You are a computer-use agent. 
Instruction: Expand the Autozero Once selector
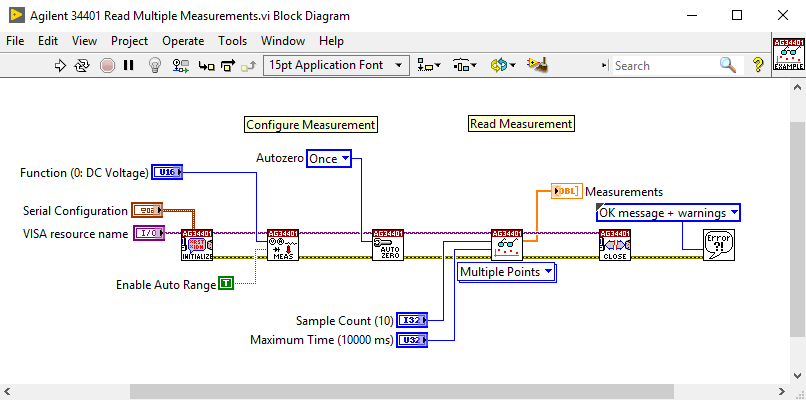[329, 158]
